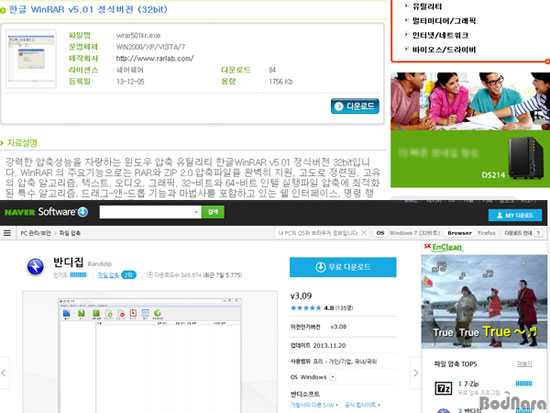Viewport: 550px width, 413px height.
Task: Select the 바이오스/드라이버 category
Action: point(444,49)
